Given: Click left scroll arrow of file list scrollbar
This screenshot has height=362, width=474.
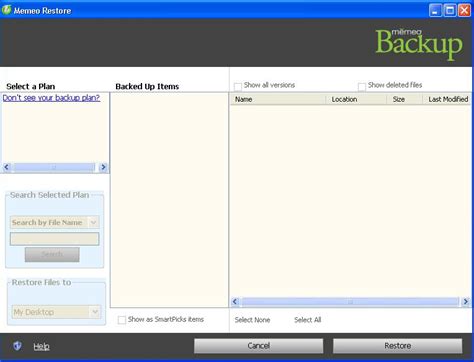Looking at the screenshot, I should [x=235, y=302].
